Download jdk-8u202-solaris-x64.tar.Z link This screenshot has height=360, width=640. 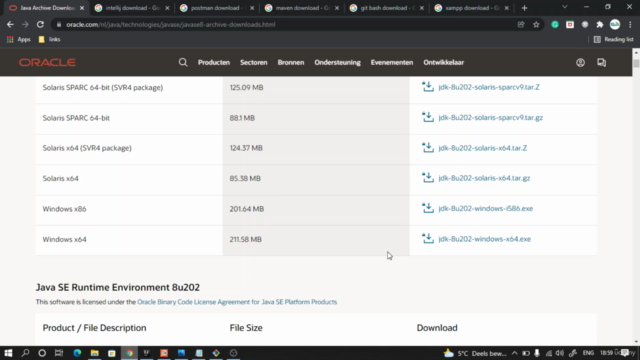click(x=482, y=148)
